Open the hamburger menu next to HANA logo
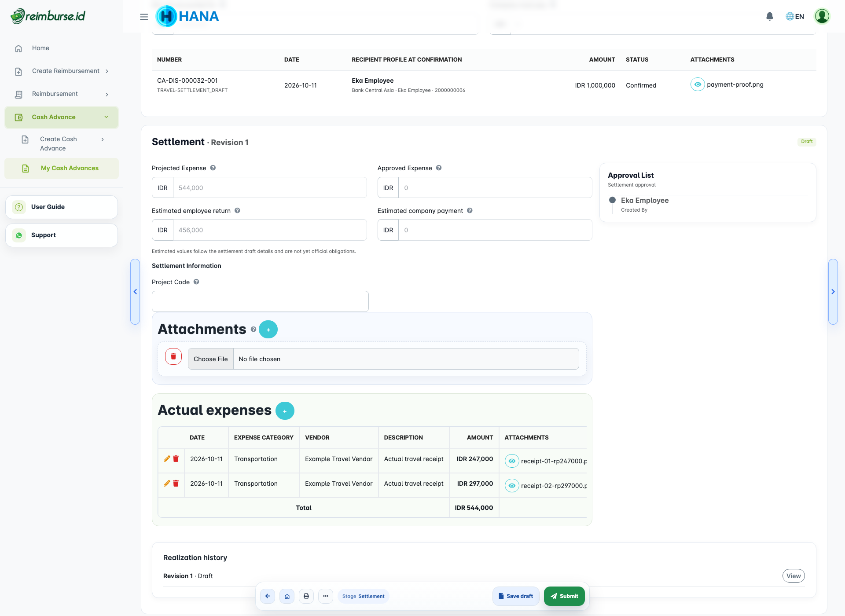Image resolution: width=845 pixels, height=616 pixels. (144, 17)
